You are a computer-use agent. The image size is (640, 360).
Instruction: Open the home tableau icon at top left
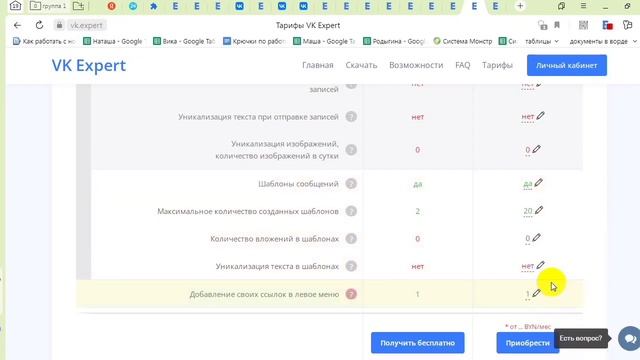pyautogui.click(x=16, y=6)
